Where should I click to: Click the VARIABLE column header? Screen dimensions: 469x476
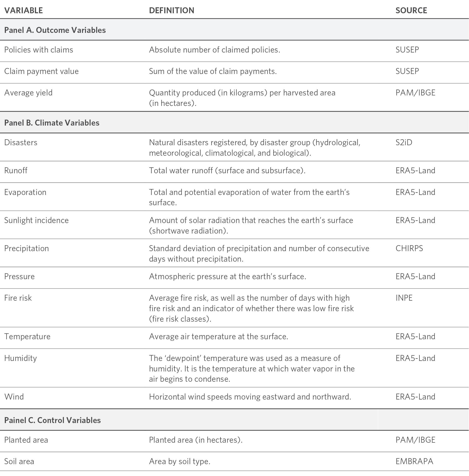(23, 10)
